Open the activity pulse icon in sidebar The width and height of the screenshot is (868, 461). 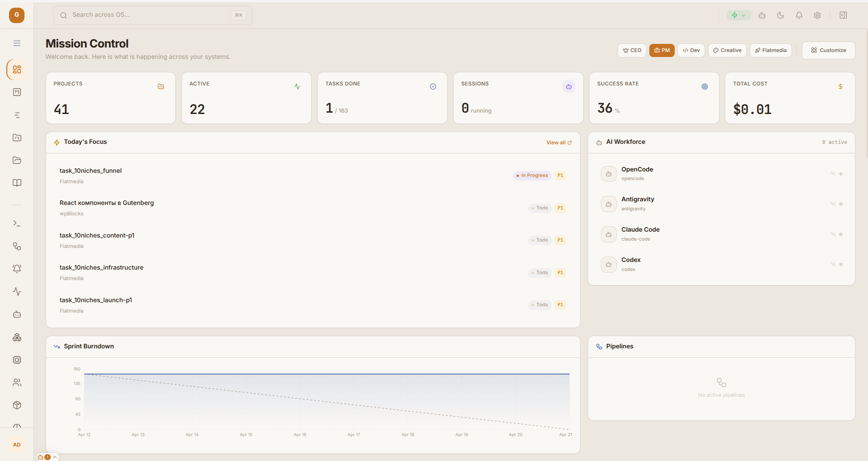pos(17,292)
